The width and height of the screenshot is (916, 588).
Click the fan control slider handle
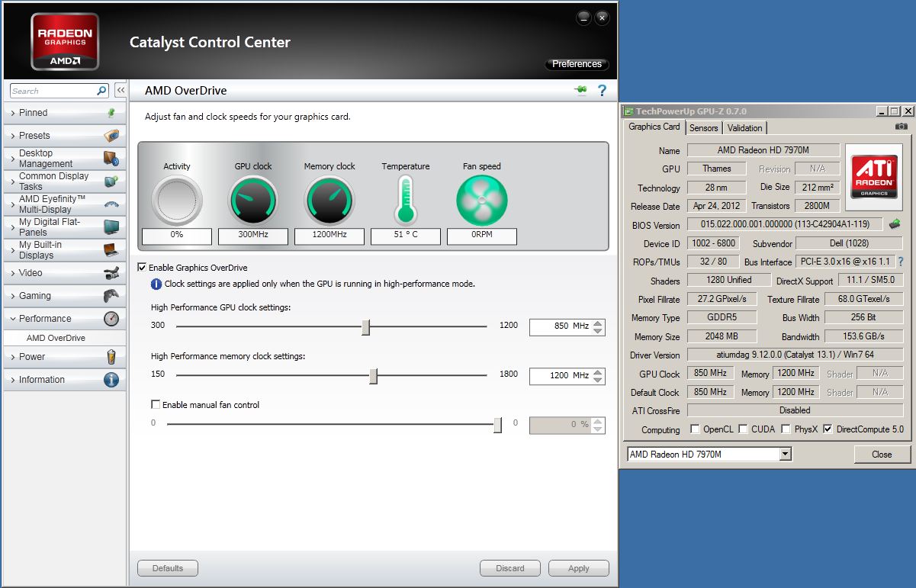(x=498, y=425)
